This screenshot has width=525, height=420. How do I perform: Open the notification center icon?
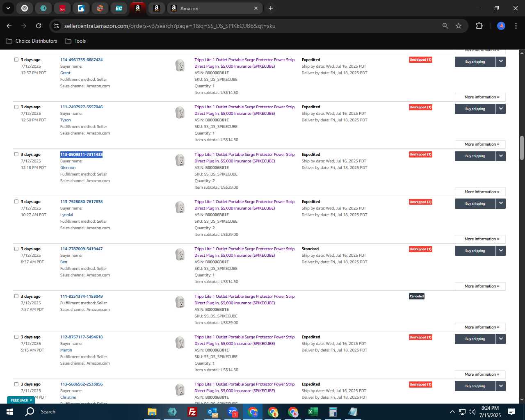point(511,412)
